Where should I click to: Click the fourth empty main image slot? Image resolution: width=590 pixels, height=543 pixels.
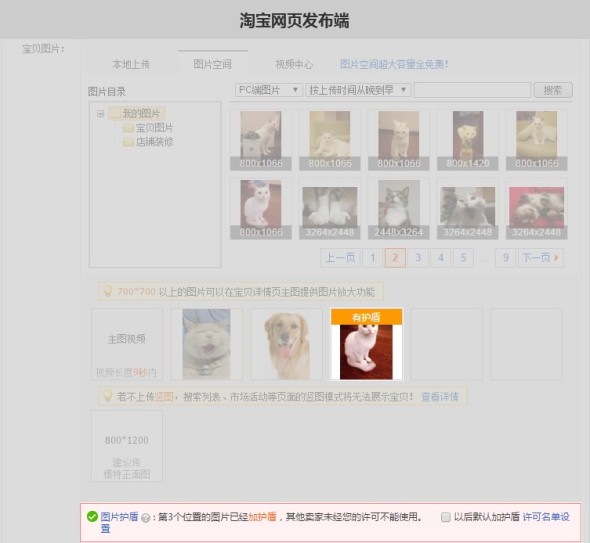447,344
